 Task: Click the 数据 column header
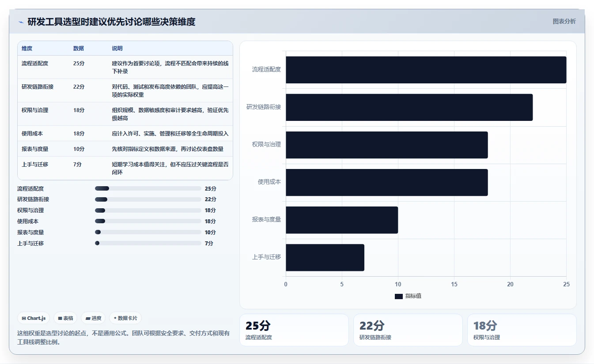coord(79,49)
